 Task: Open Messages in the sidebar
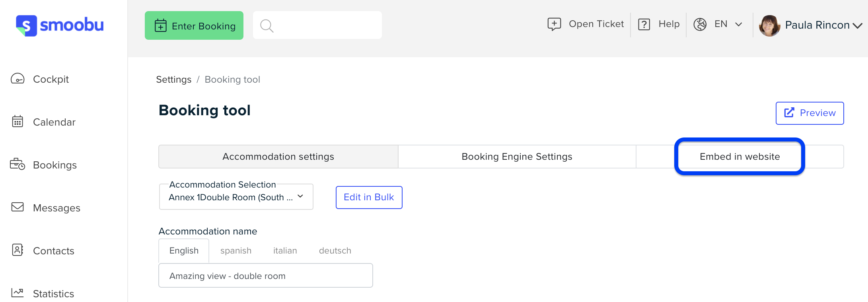point(56,208)
